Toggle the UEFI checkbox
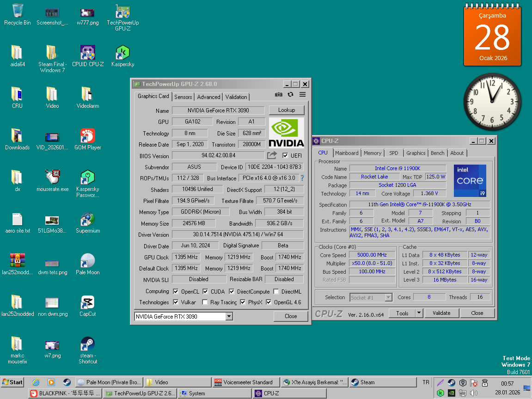This screenshot has width=532, height=399. tap(285, 155)
